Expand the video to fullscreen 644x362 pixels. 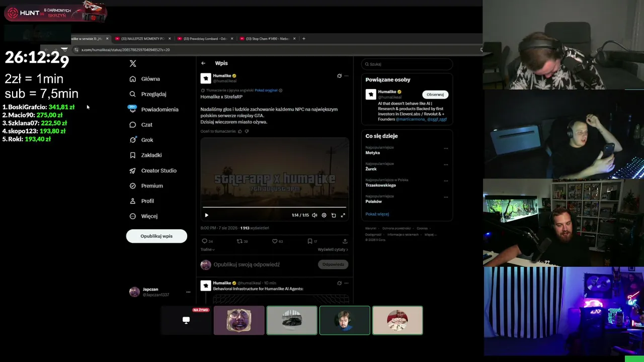(343, 215)
